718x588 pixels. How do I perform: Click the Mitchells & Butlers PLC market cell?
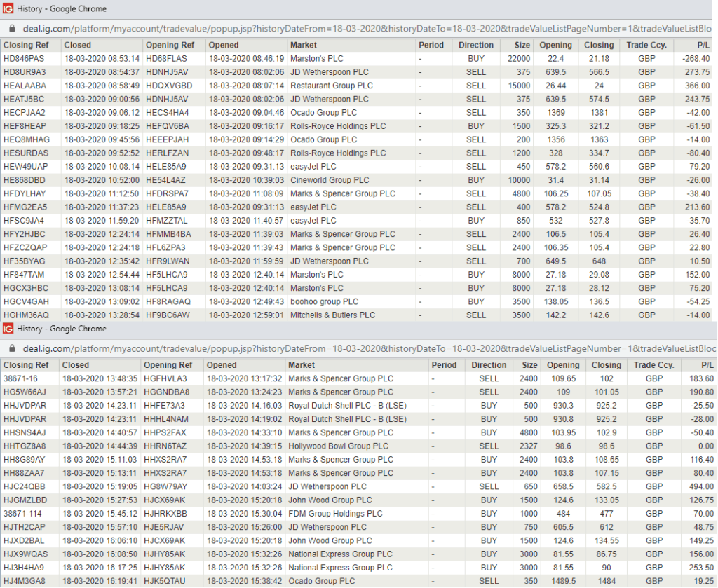(x=332, y=315)
